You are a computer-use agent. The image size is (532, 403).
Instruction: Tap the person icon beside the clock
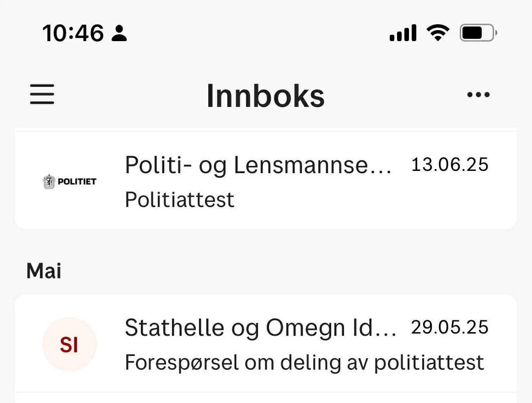pos(119,33)
